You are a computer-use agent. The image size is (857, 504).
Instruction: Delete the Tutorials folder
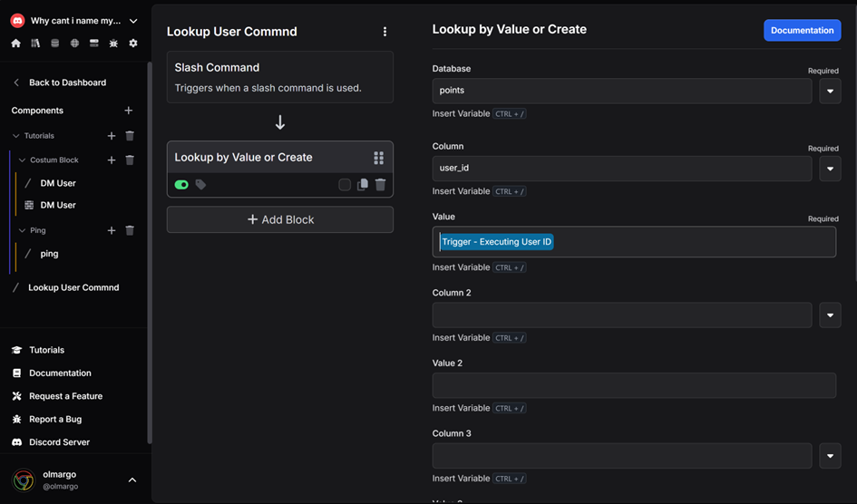(x=130, y=136)
